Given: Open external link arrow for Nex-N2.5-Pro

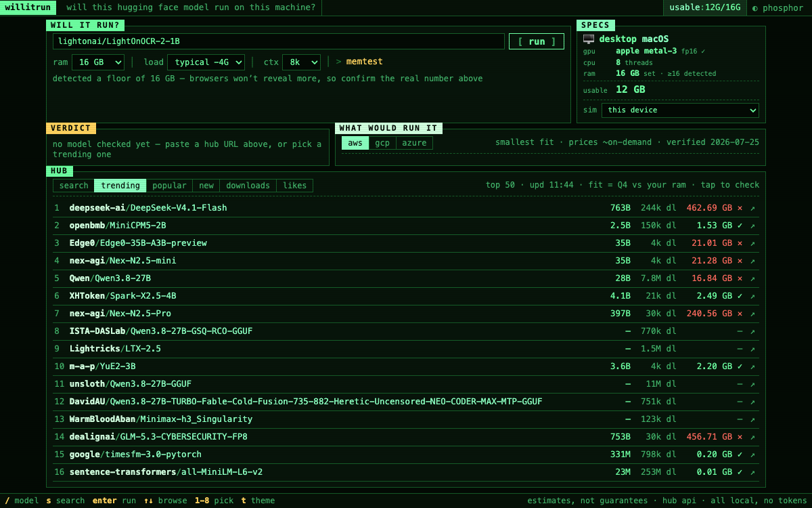Looking at the screenshot, I should pos(752,314).
